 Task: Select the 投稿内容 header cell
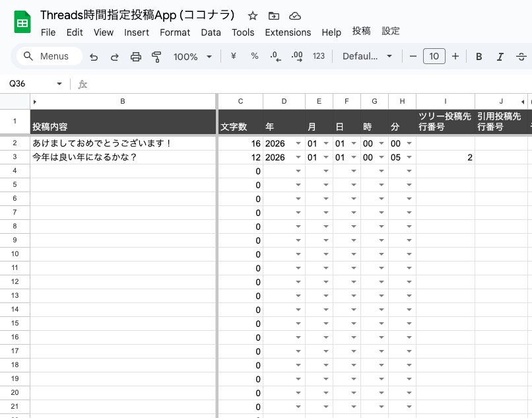[x=123, y=122]
